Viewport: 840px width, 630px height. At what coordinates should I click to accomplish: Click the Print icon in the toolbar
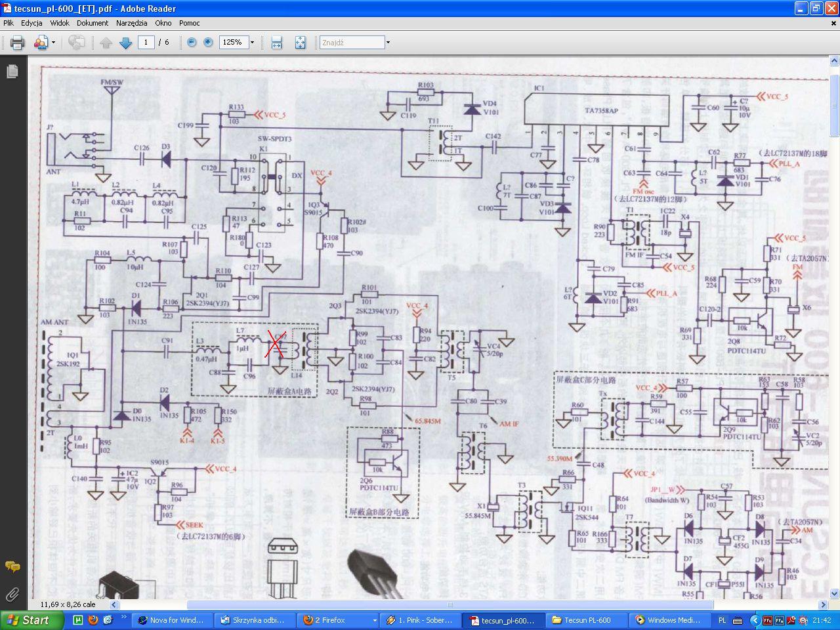[x=17, y=43]
